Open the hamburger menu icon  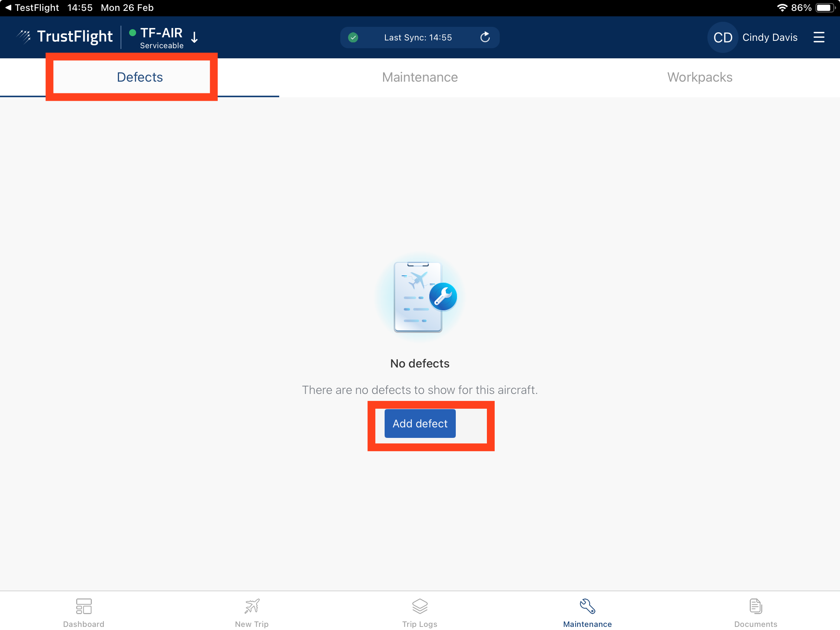click(x=819, y=37)
